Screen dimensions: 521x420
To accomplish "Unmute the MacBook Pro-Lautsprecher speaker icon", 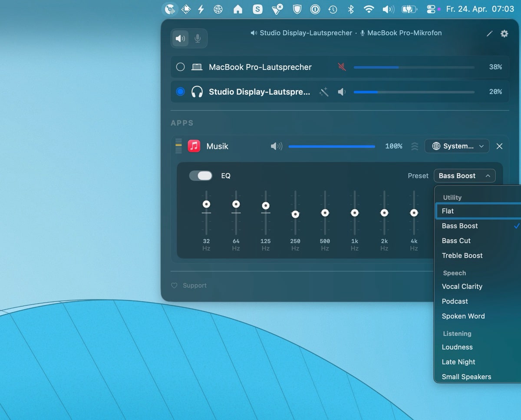I will 342,67.
